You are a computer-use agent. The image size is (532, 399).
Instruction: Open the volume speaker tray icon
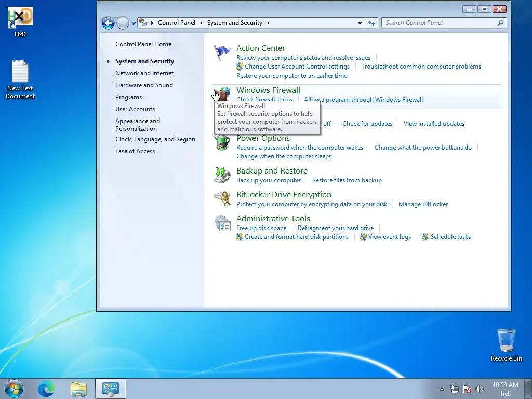click(x=480, y=389)
